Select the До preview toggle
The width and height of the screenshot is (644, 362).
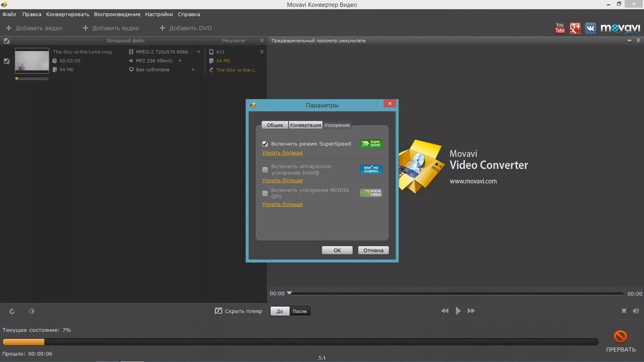(280, 311)
